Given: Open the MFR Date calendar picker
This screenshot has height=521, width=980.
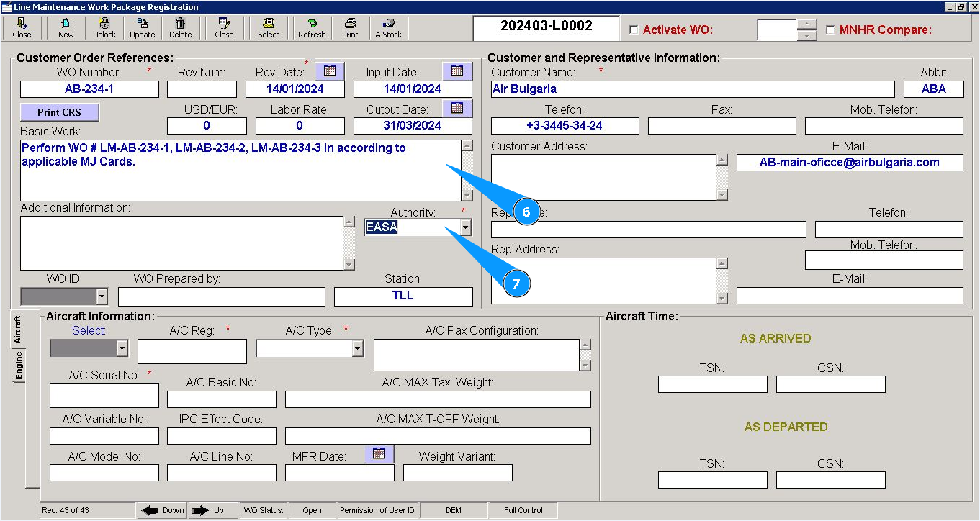Looking at the screenshot, I should point(379,454).
